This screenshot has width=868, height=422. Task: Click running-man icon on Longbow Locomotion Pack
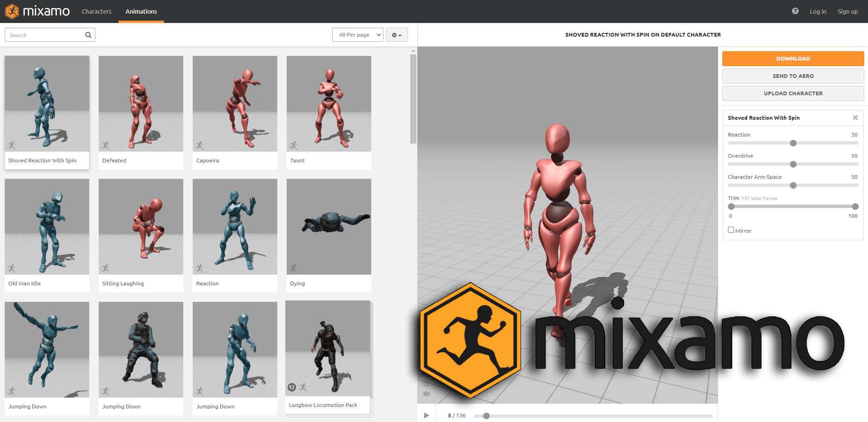(x=303, y=387)
